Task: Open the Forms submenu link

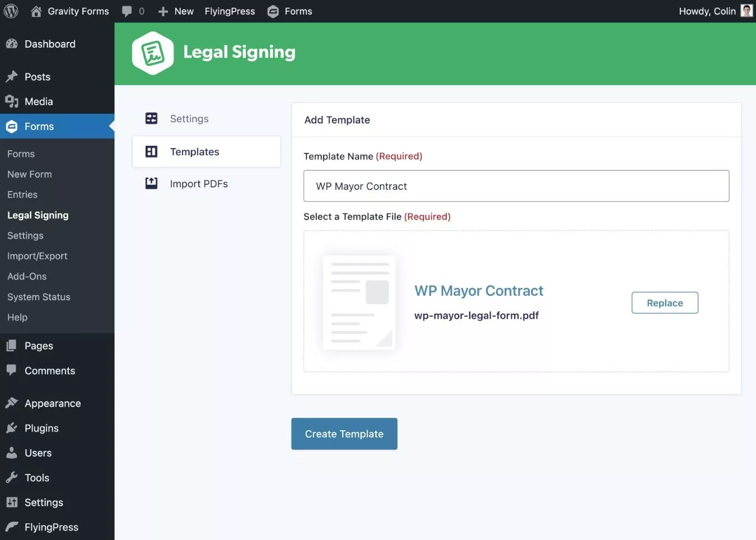Action: click(x=21, y=153)
